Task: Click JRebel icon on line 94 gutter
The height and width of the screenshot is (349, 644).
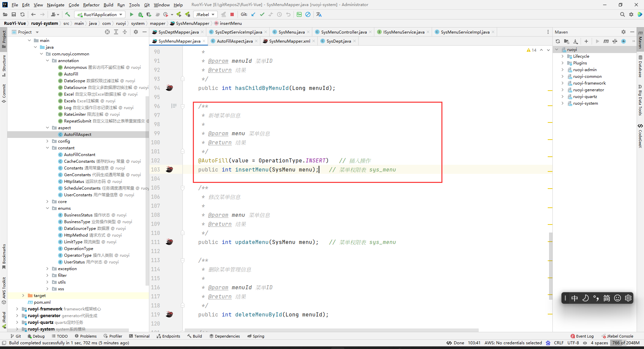Action: [x=169, y=88]
